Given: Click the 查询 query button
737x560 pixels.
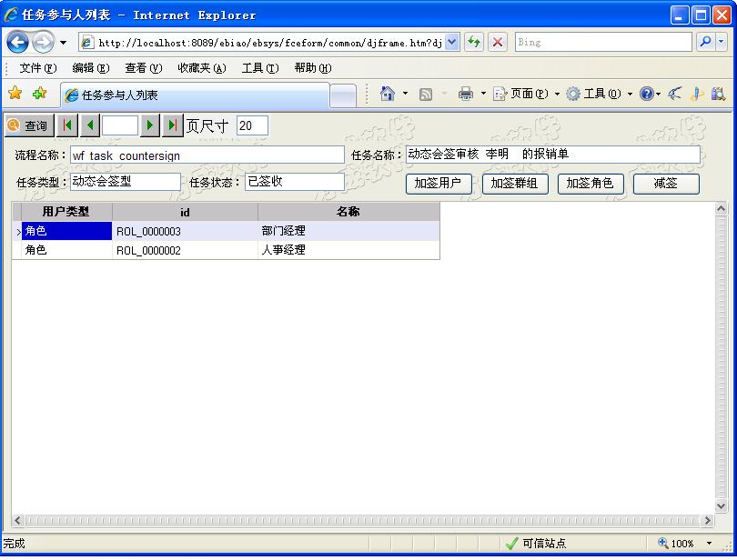Looking at the screenshot, I should 30,125.
